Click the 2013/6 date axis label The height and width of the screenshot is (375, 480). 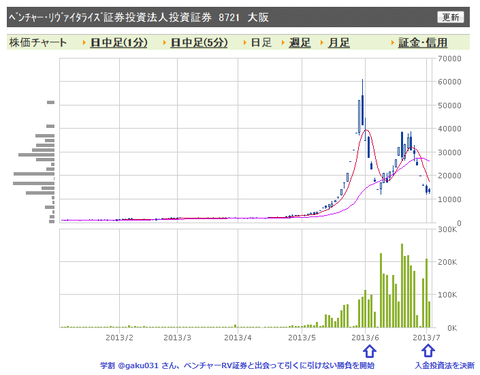(x=365, y=338)
